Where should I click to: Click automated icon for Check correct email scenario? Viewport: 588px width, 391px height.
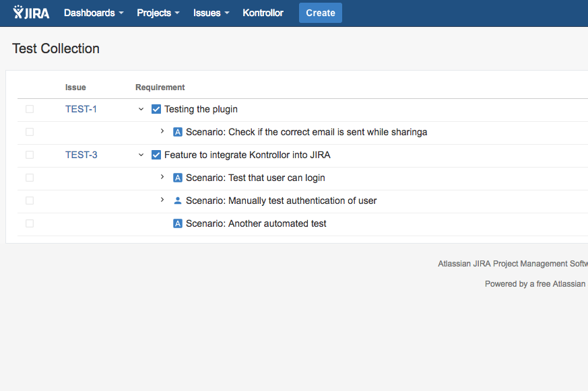tap(178, 132)
